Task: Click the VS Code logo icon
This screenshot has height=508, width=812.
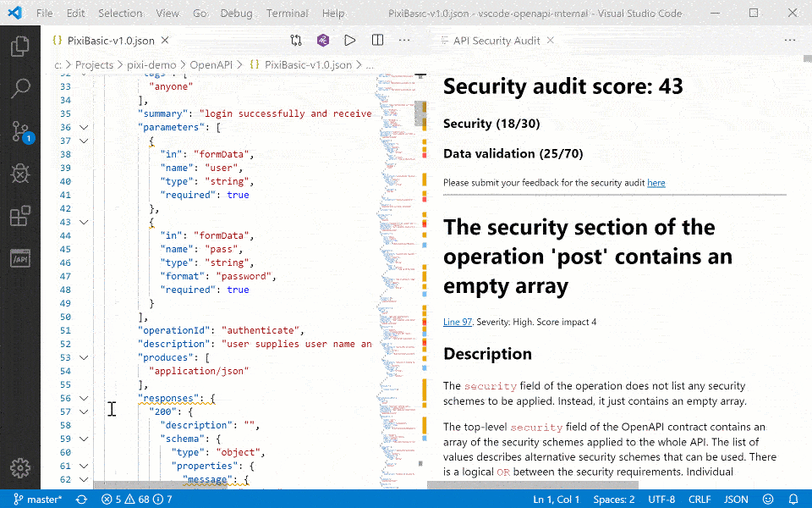Action: point(15,13)
